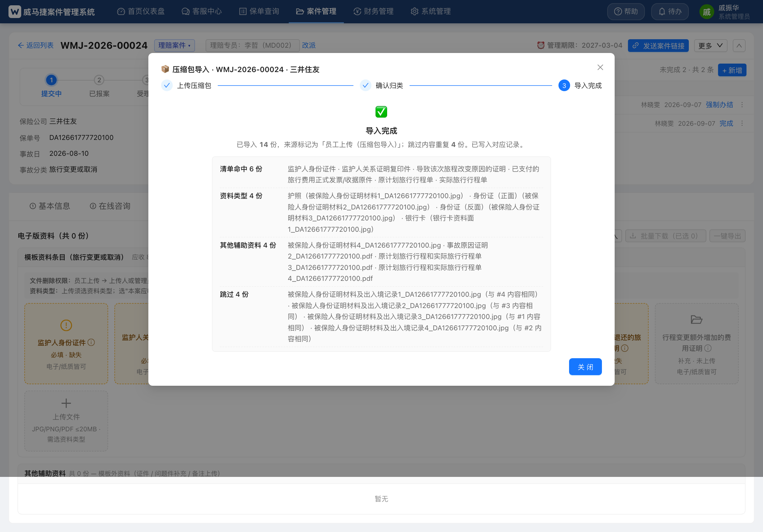The image size is (763, 532).
Task: Open the 首页仪表盘 menu
Action: pyautogui.click(x=141, y=11)
